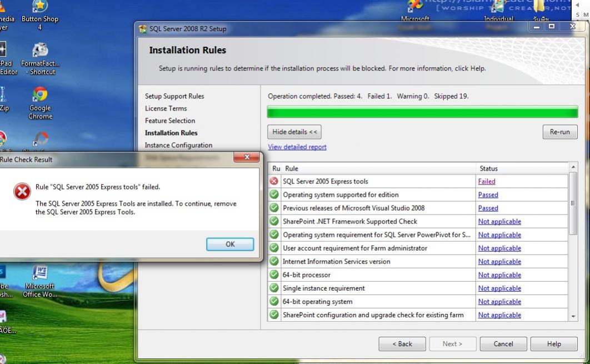Open FormatFactory shortcut on desktop
This screenshot has width=590, height=364.
(x=40, y=59)
